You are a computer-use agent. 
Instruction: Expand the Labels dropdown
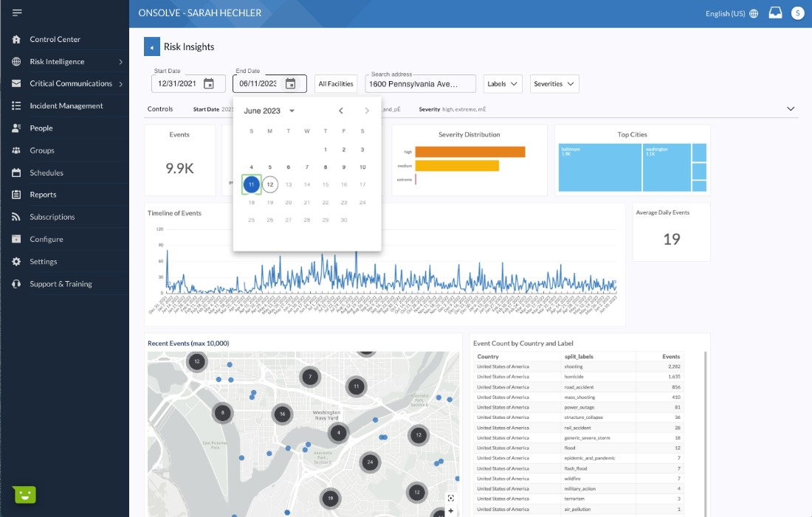pyautogui.click(x=503, y=84)
